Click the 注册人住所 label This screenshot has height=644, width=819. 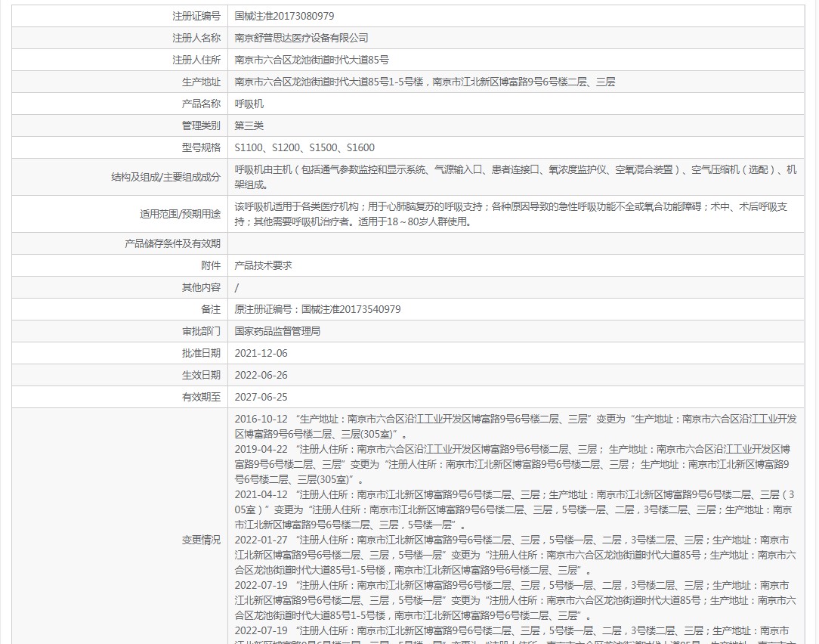coord(196,60)
